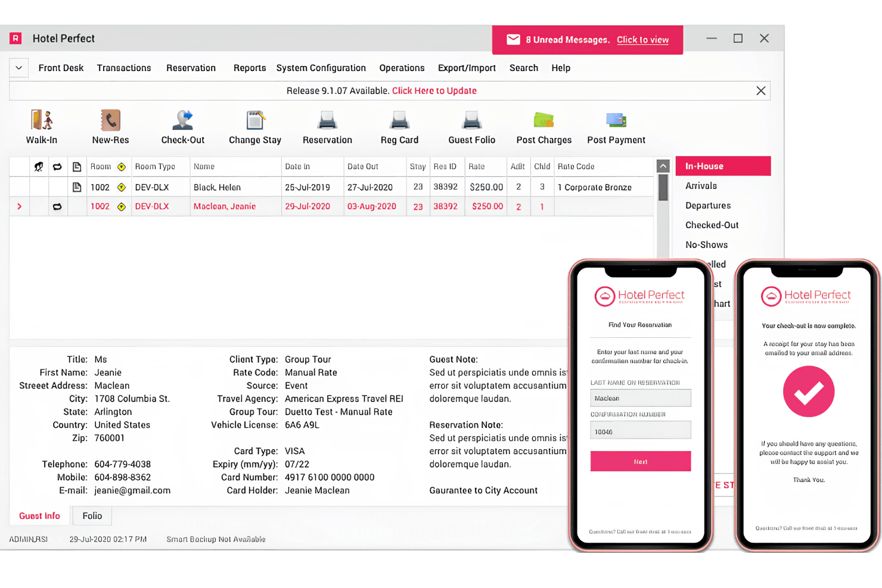Click the yellow diamond in Maclean, Jeanie row
Viewport: 882px width, 588px height.
click(122, 207)
